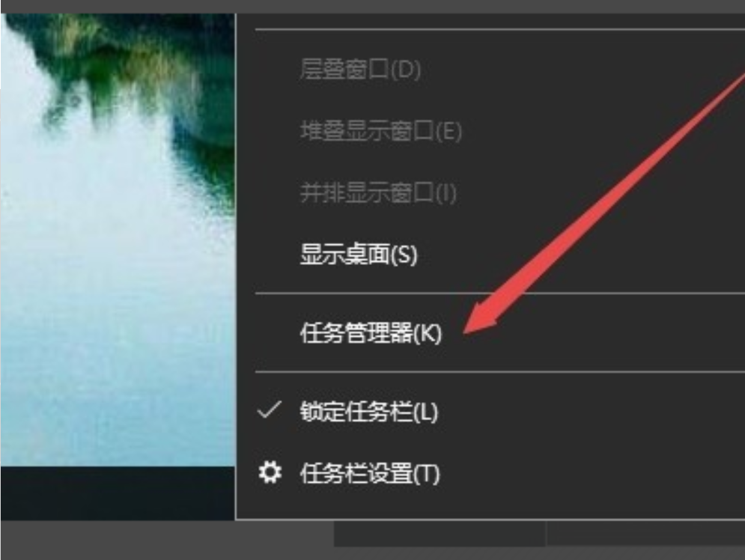
Task: Choose the greyed-out 并排显示窗口(I) item
Action: click(378, 192)
